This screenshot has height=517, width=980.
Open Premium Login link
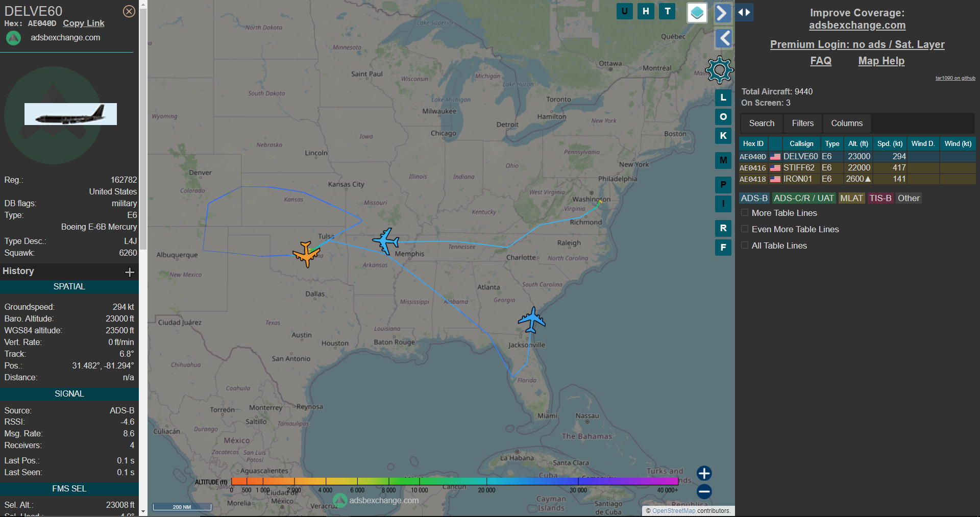(x=857, y=44)
